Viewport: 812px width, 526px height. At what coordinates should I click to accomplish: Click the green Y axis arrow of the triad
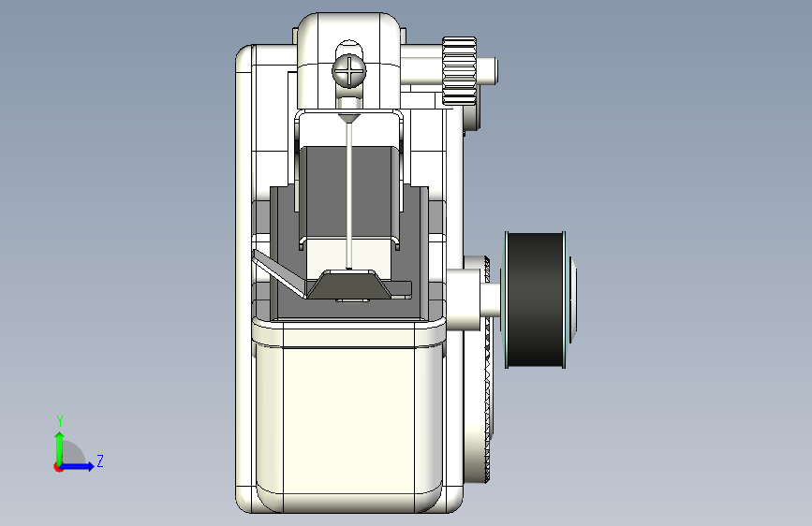pos(60,447)
